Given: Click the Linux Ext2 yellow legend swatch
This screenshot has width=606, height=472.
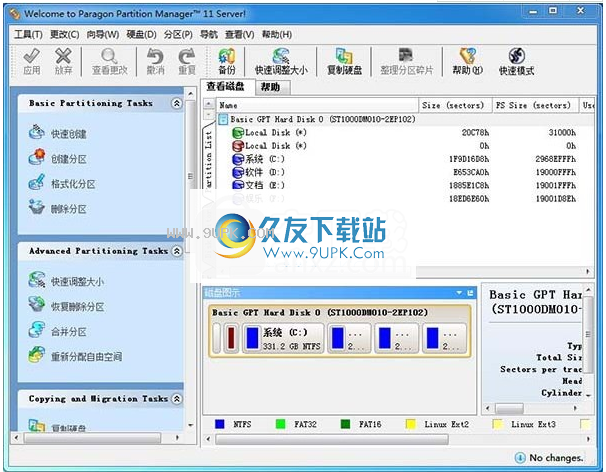Looking at the screenshot, I should click(410, 424).
